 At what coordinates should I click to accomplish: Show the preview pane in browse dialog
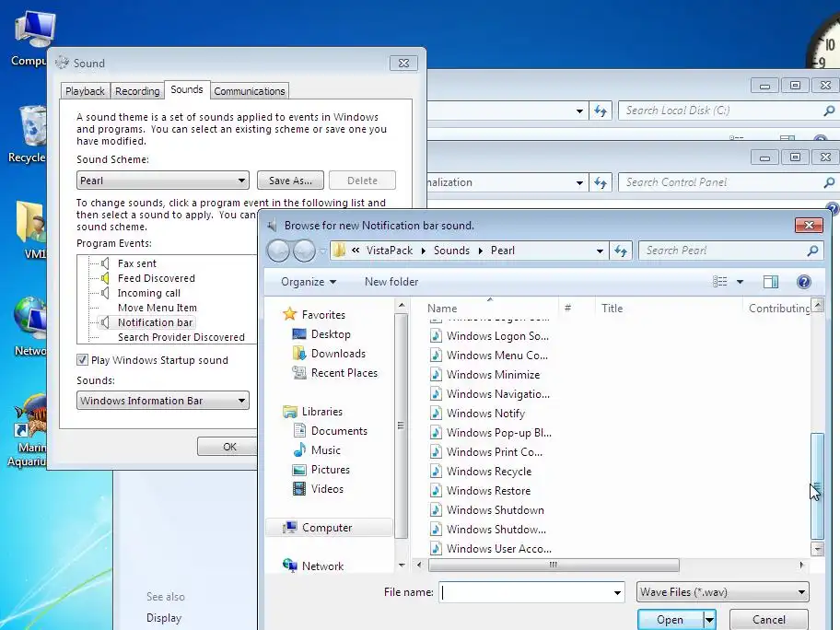tap(771, 282)
